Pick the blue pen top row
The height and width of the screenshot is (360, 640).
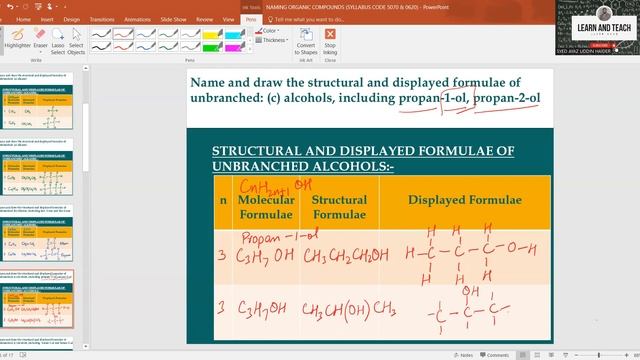[146, 33]
